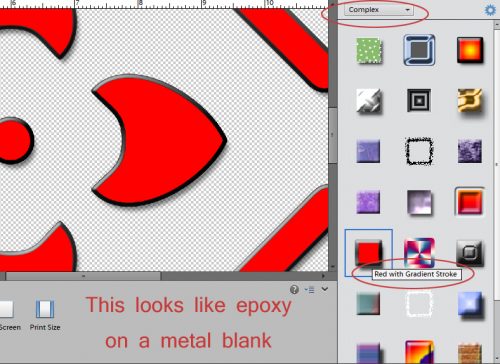Screen dimensions: 500x364
Task: Click the Print Size button
Action: pos(45,314)
